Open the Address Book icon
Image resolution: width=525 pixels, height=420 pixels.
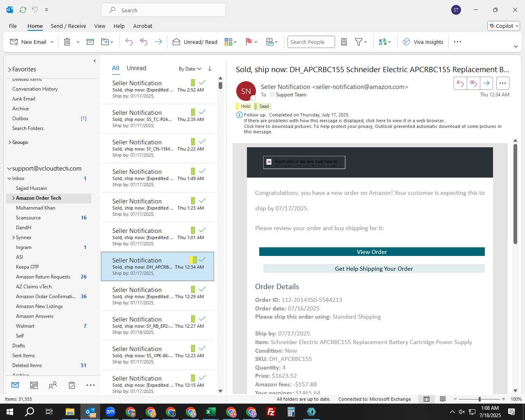[344, 42]
